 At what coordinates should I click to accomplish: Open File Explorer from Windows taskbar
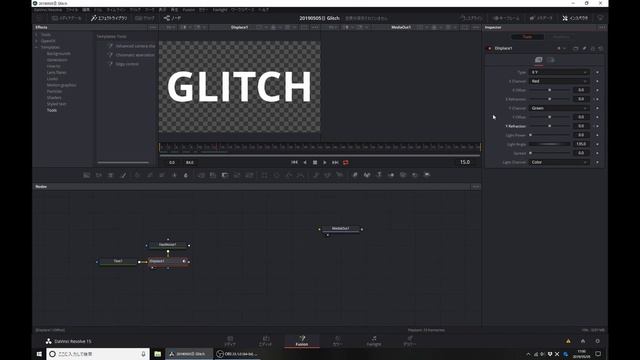click(x=158, y=354)
